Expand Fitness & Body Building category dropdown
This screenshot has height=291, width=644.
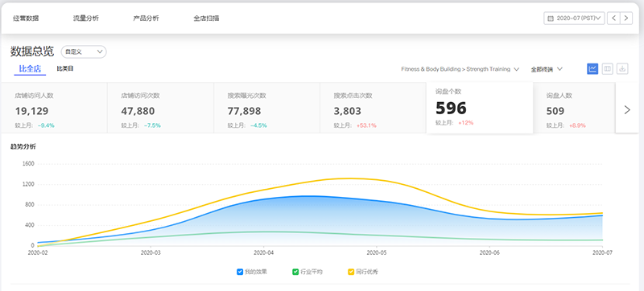click(460, 69)
